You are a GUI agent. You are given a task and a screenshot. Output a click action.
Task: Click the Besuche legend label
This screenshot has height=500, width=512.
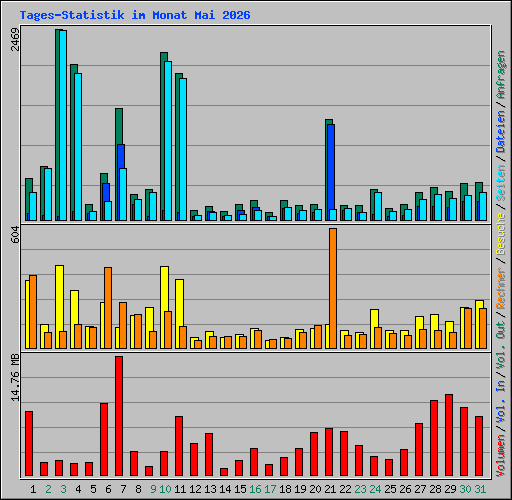point(501,234)
